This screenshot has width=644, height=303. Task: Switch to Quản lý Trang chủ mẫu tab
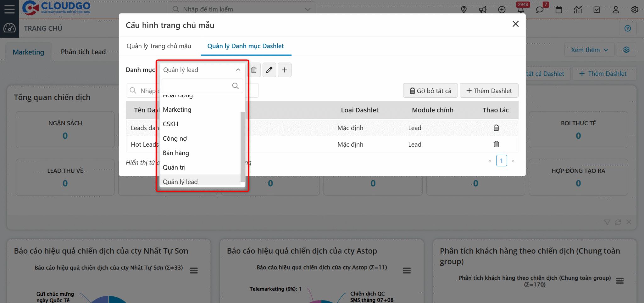coord(159,46)
